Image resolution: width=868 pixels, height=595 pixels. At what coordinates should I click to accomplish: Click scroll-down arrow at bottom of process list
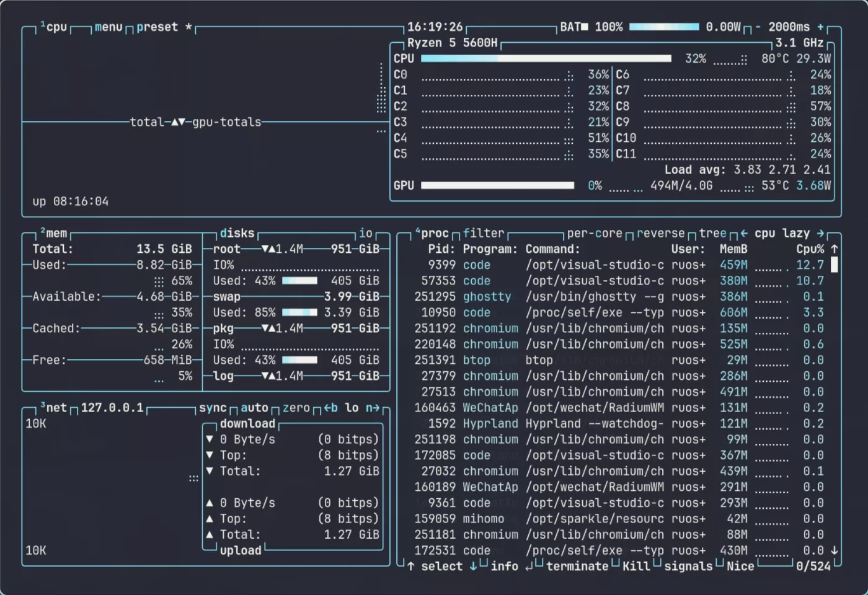(x=835, y=550)
